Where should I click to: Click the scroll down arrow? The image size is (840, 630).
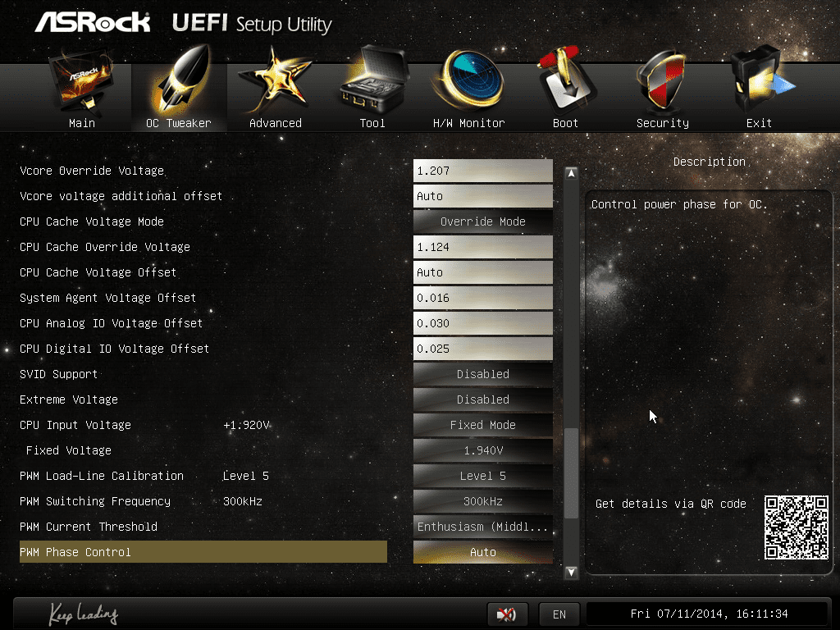tap(571, 572)
